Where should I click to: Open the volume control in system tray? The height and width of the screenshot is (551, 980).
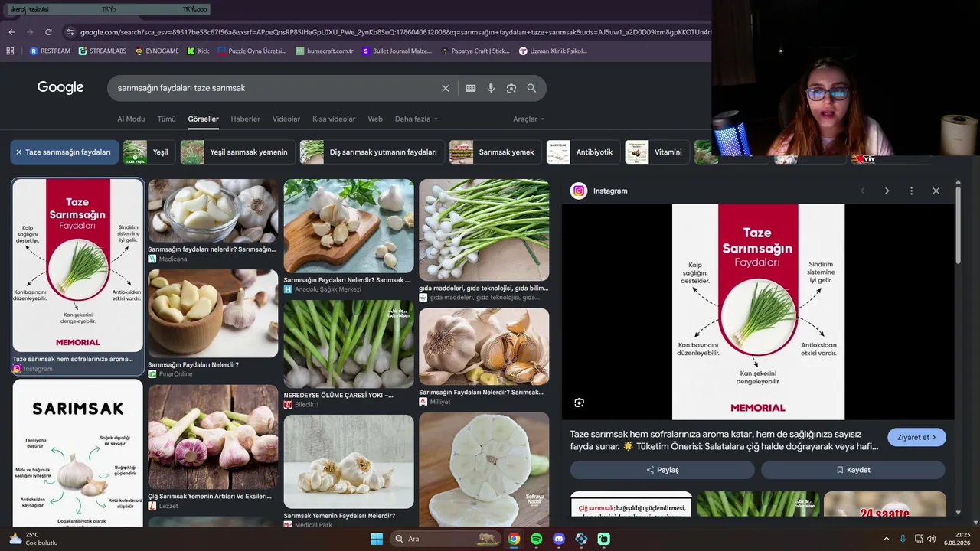coord(932,539)
